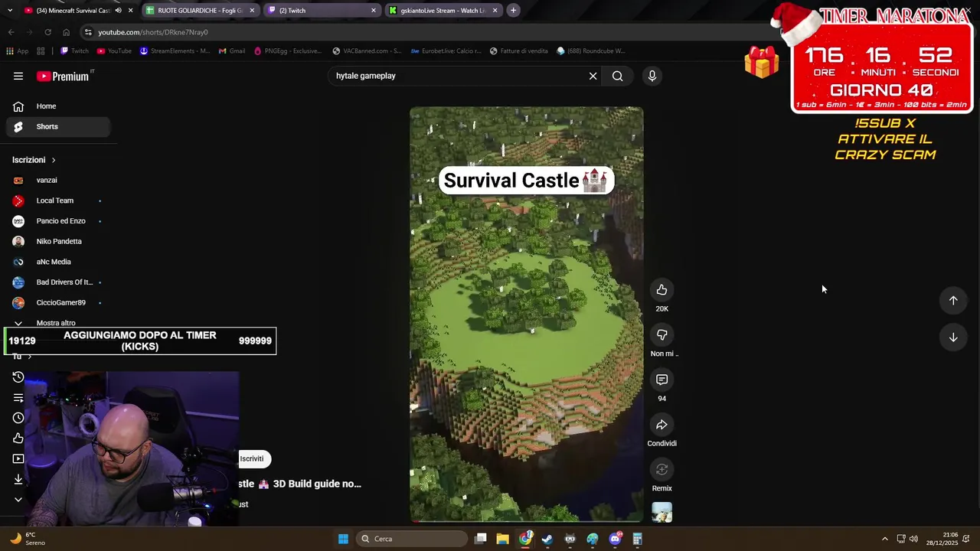
Task: Open the Fatture di vendita bookmark
Action: pos(518,51)
